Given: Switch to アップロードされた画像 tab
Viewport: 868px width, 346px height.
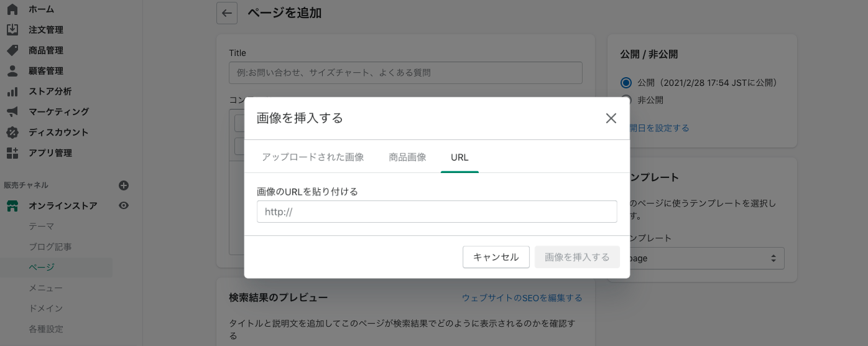Looking at the screenshot, I should [313, 157].
